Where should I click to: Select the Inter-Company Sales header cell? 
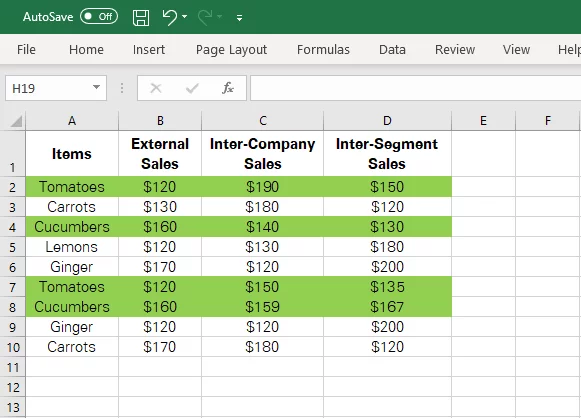coord(262,153)
